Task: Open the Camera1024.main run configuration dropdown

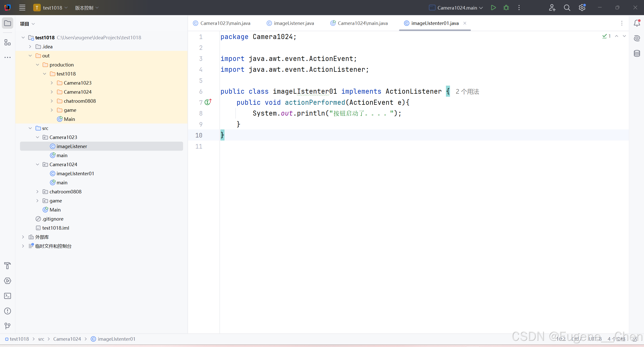Action: 456,8
